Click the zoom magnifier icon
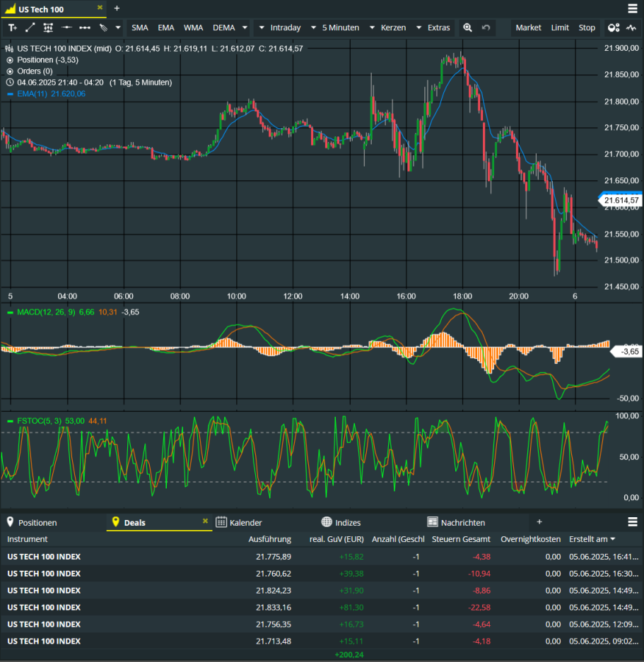The image size is (644, 662). tap(467, 28)
